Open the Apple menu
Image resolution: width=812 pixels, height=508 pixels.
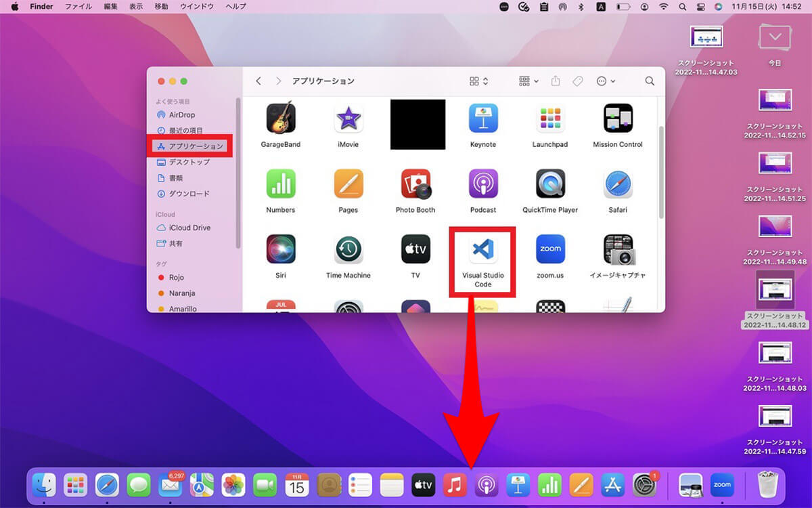[x=14, y=6]
